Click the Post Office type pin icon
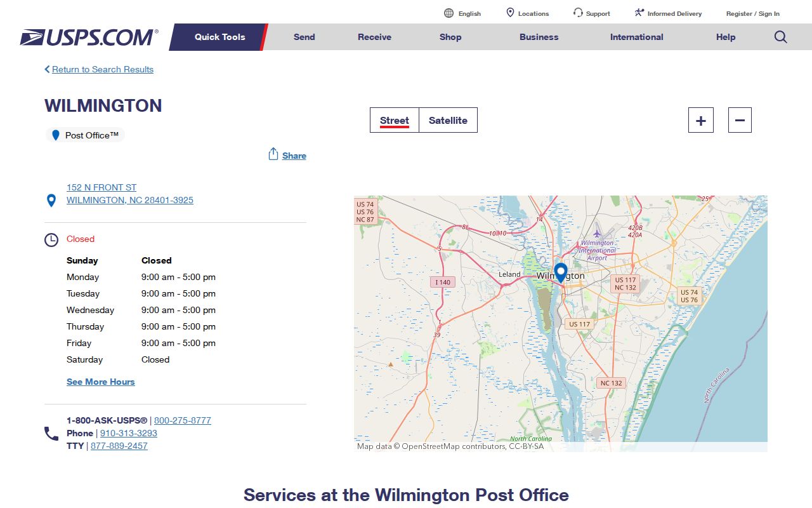Screen dimensions: 812x508 tap(56, 135)
